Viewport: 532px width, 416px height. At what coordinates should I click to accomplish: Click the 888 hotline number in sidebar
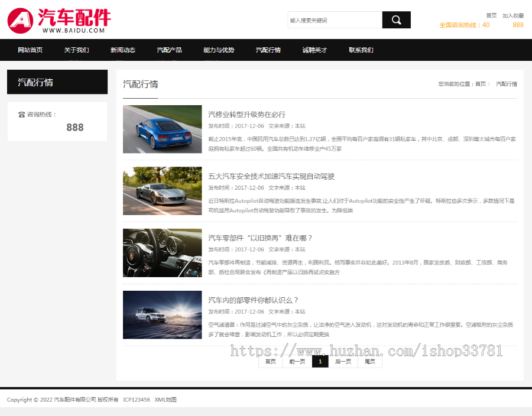75,128
